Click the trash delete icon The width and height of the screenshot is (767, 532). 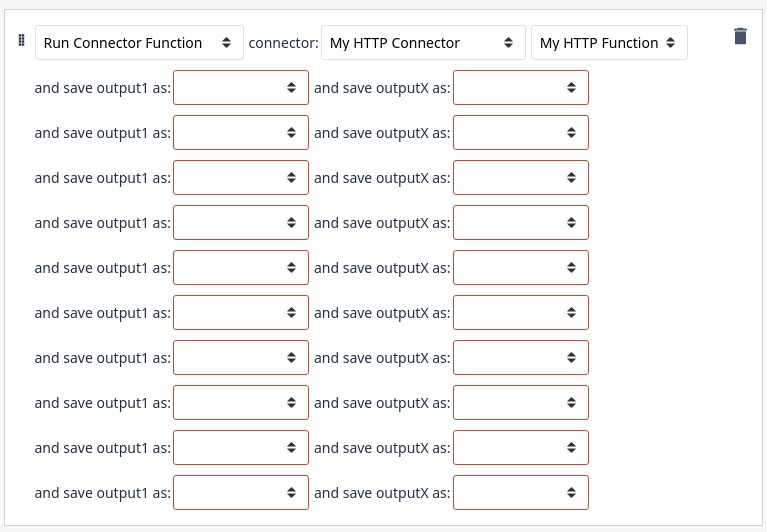(x=740, y=37)
